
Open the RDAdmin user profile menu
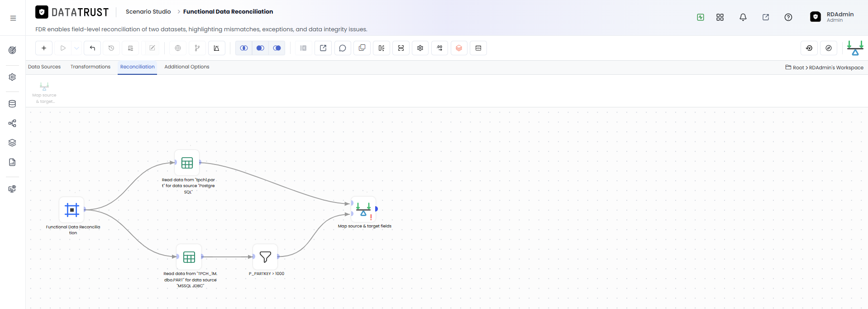pos(832,17)
